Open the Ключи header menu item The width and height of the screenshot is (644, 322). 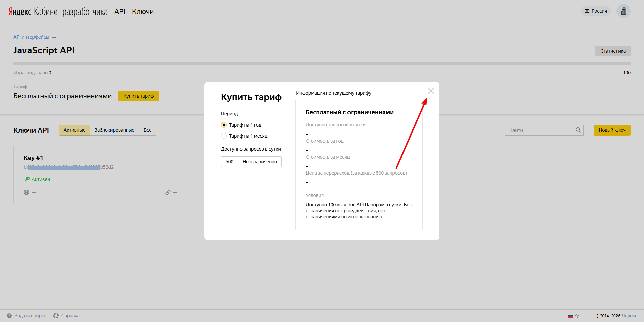point(143,12)
